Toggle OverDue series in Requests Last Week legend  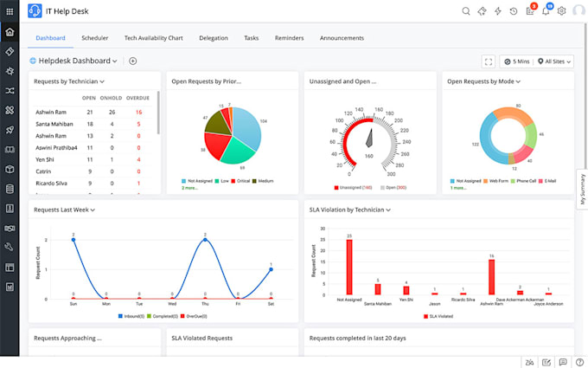[x=194, y=316]
